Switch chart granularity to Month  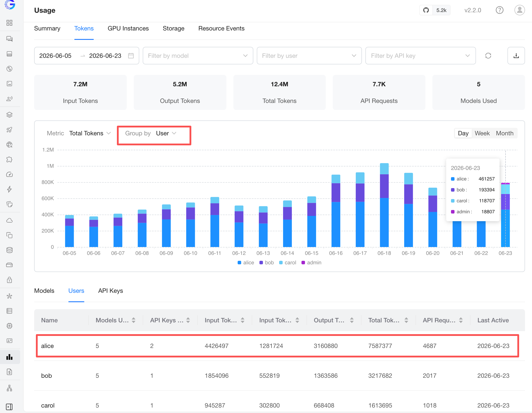(504, 133)
